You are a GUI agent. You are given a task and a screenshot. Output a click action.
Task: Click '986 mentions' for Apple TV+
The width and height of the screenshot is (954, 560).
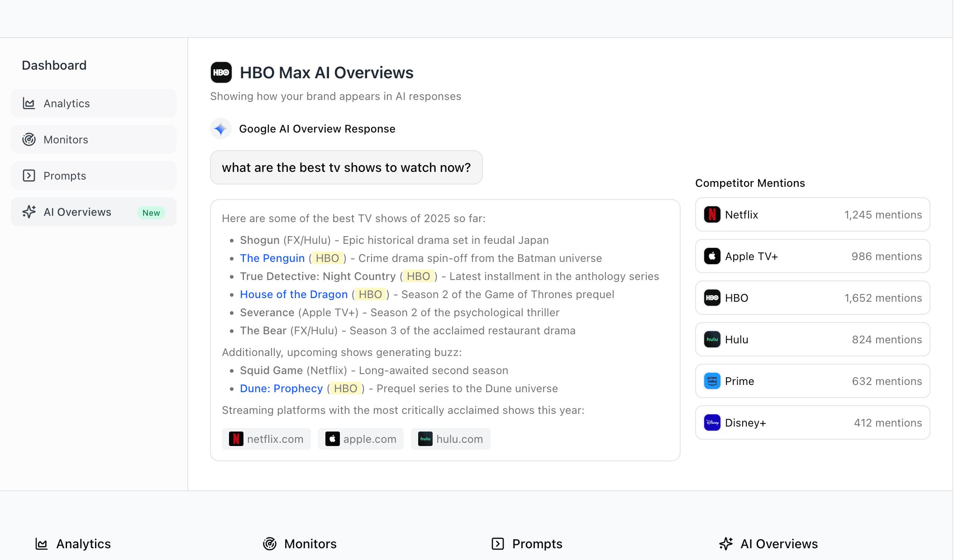click(x=887, y=256)
